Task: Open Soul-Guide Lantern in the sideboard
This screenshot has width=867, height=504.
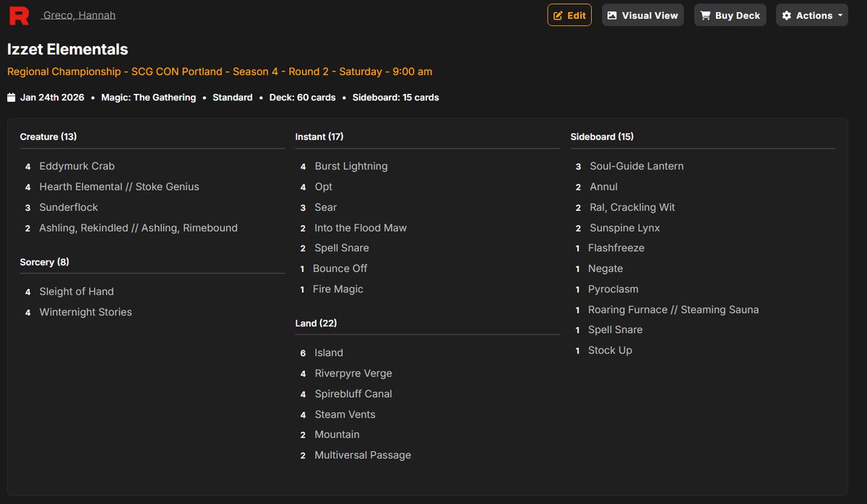Action: coord(637,166)
